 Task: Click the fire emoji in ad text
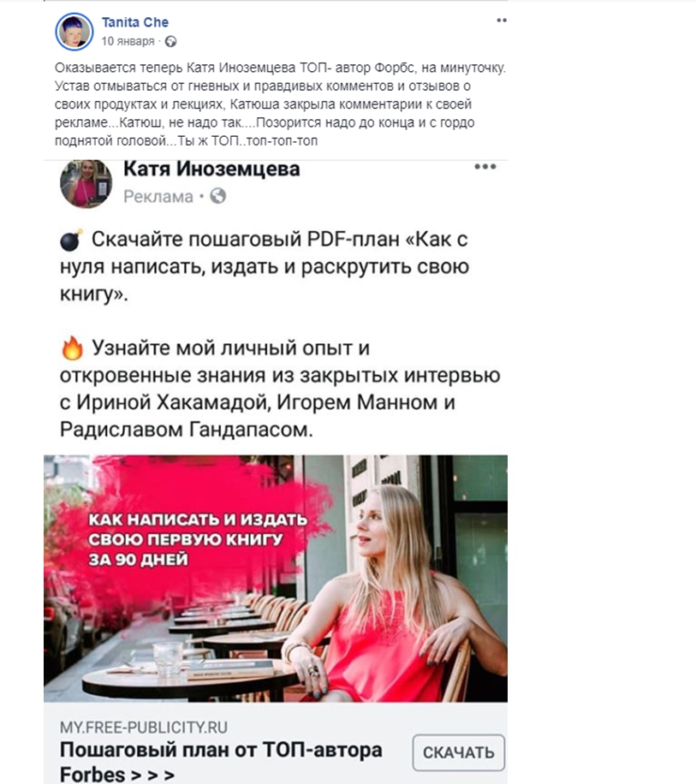coord(73,348)
